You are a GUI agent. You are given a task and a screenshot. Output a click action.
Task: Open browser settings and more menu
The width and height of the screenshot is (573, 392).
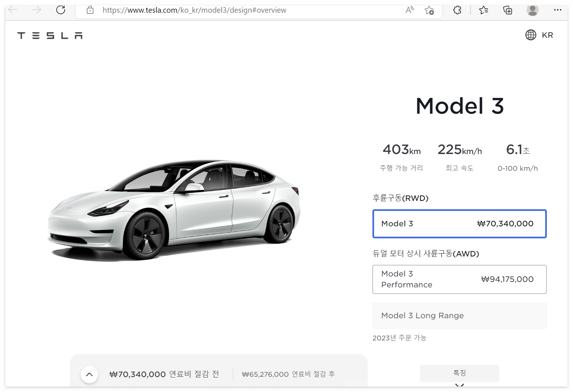558,10
